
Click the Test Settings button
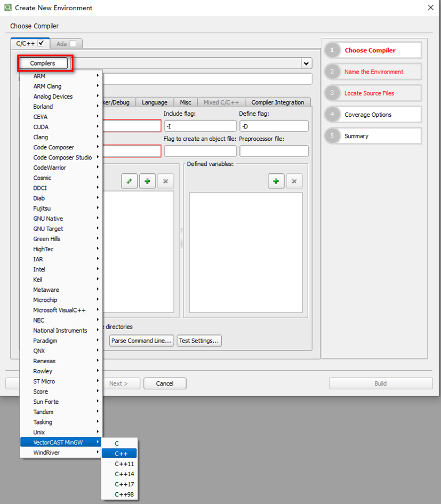point(199,341)
